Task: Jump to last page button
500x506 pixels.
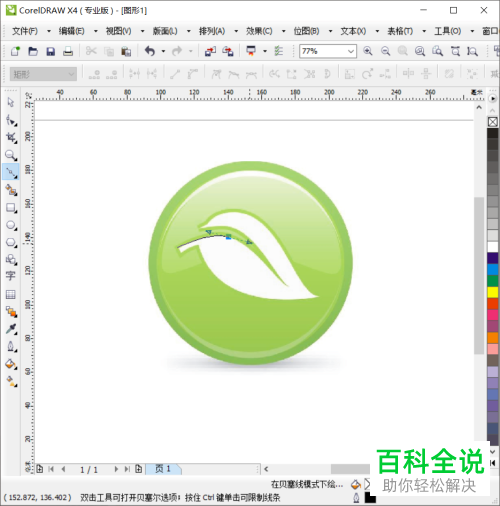Action: coord(127,469)
